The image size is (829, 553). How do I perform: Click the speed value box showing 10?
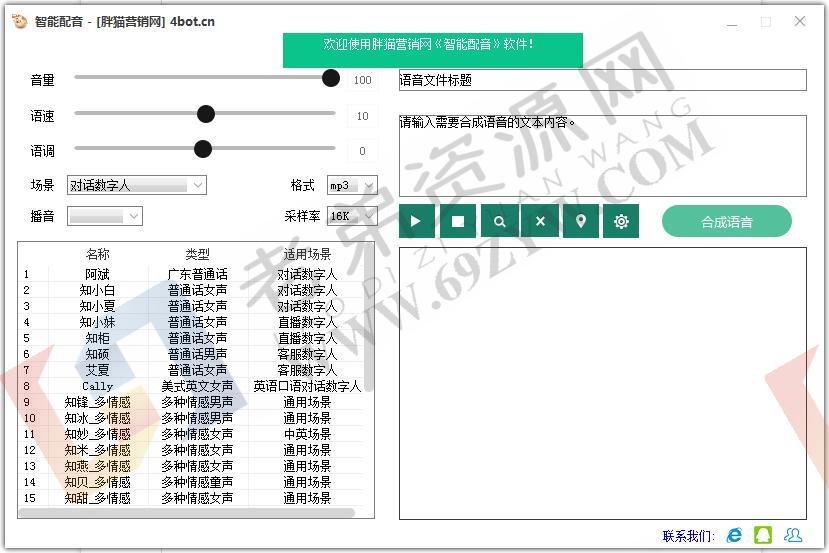(362, 116)
